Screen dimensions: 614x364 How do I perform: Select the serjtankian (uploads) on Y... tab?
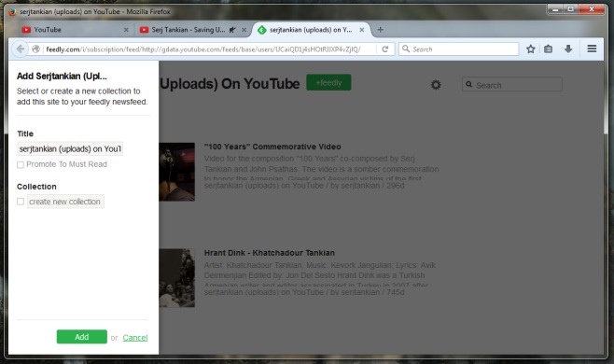[x=311, y=30]
